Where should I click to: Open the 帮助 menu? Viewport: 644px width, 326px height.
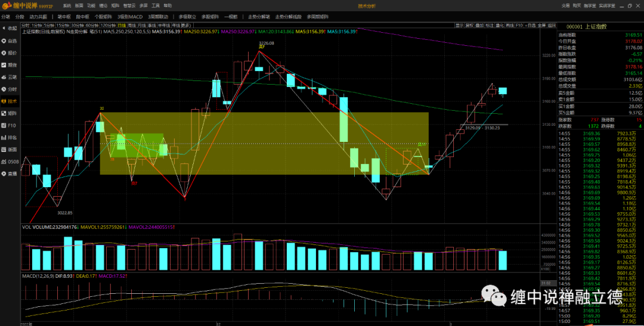pos(168,6)
